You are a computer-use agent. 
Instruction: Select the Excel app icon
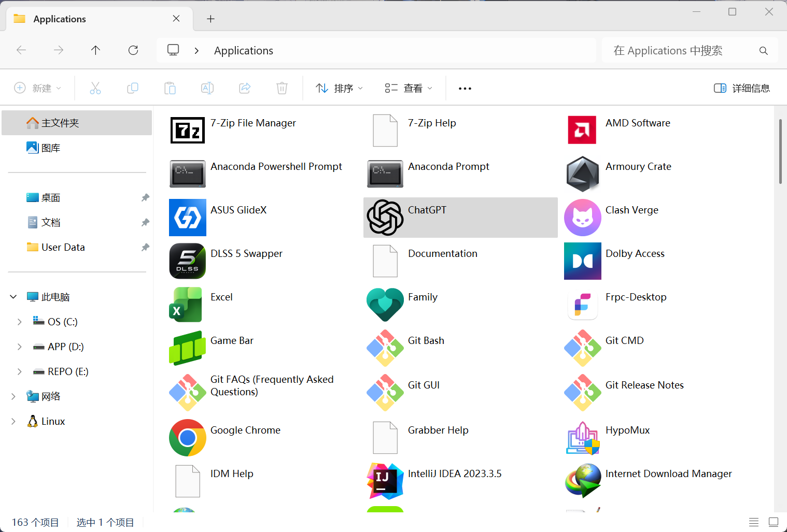point(186,305)
